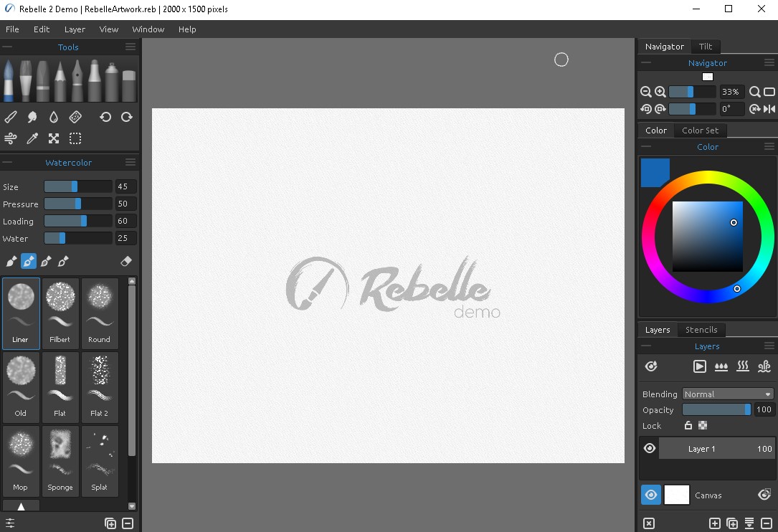Hide Layer 1 with its eye toggle

click(x=649, y=448)
